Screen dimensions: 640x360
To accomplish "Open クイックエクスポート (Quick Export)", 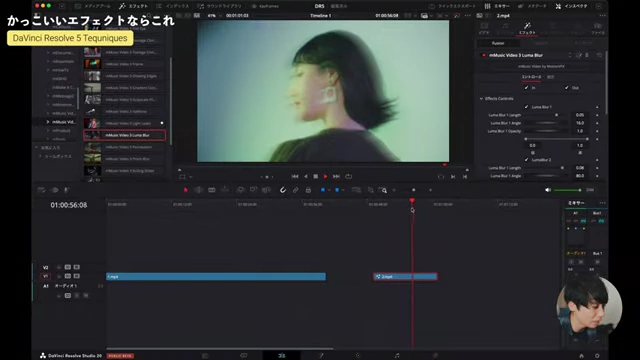I will 452,6.
